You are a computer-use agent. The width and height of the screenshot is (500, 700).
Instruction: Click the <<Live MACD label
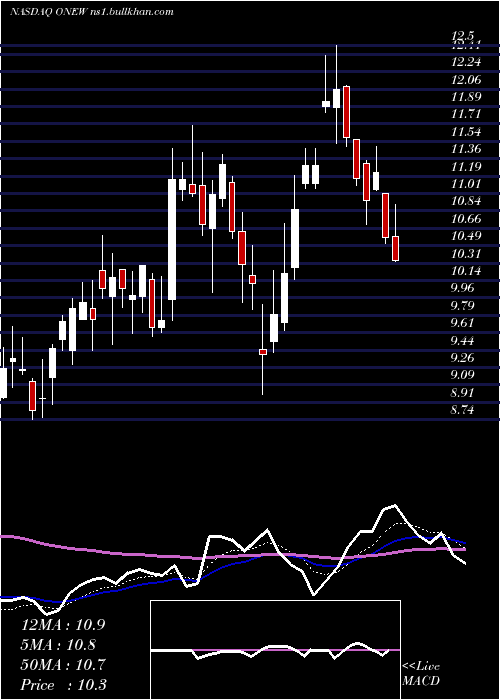pos(421,673)
